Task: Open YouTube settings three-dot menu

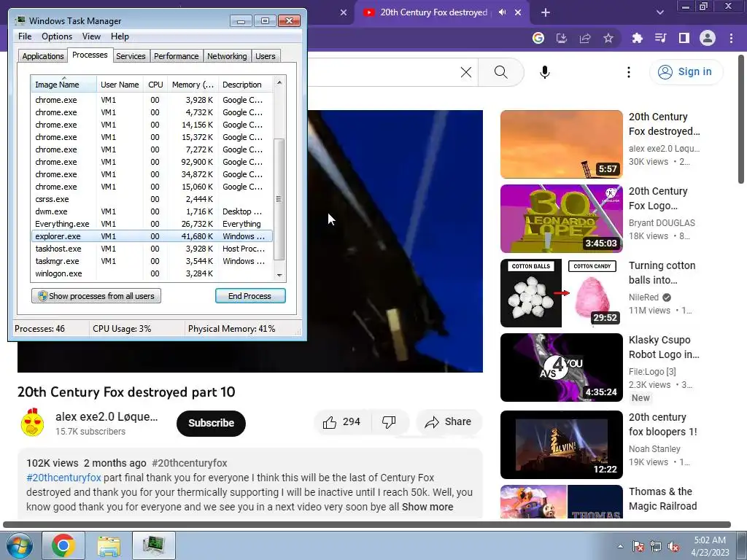Action: pyautogui.click(x=629, y=72)
